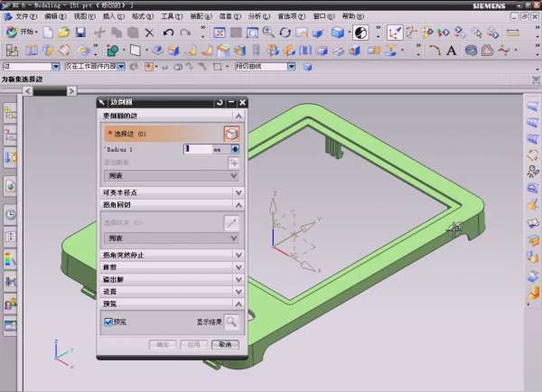542x392 pixels.
Task: Click the select edge cube icon
Action: (x=231, y=133)
